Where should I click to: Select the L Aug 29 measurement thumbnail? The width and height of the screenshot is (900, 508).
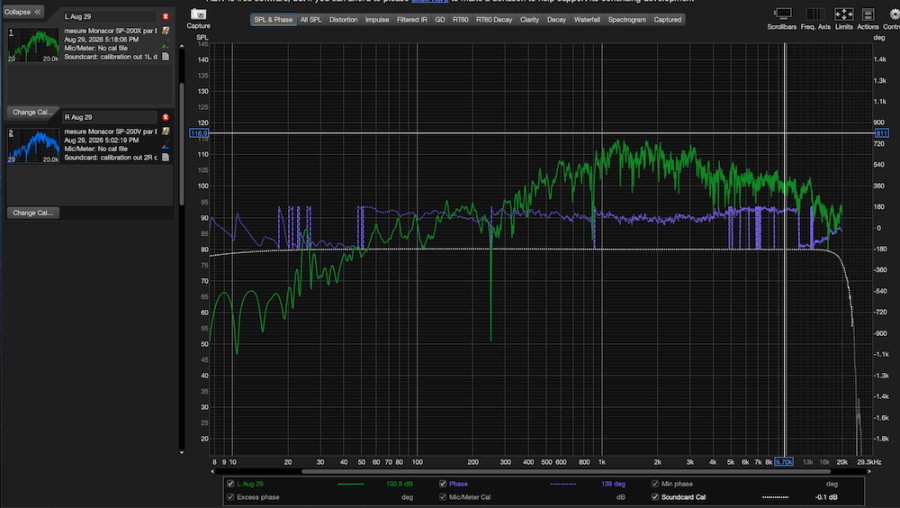[x=33, y=45]
